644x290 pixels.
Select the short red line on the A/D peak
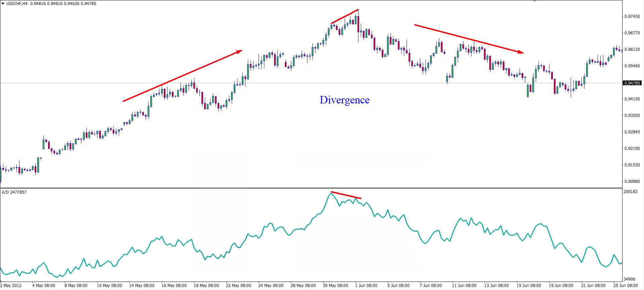click(x=346, y=195)
